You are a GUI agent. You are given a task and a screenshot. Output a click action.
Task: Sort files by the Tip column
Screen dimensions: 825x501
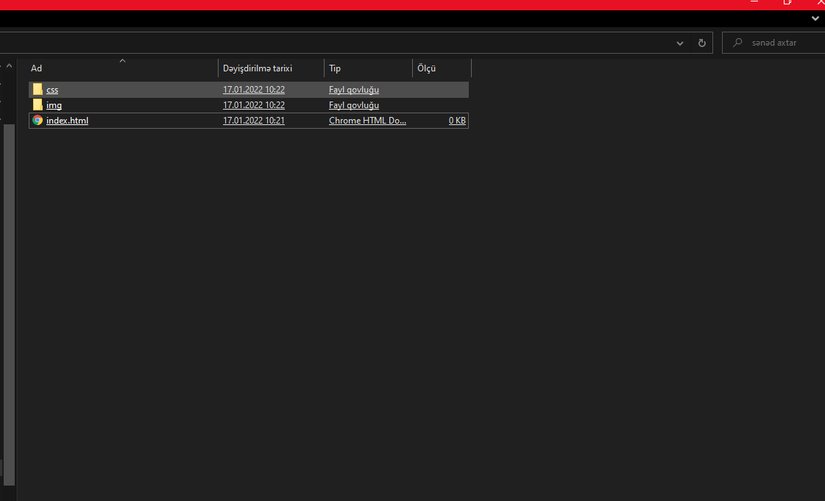pos(367,68)
